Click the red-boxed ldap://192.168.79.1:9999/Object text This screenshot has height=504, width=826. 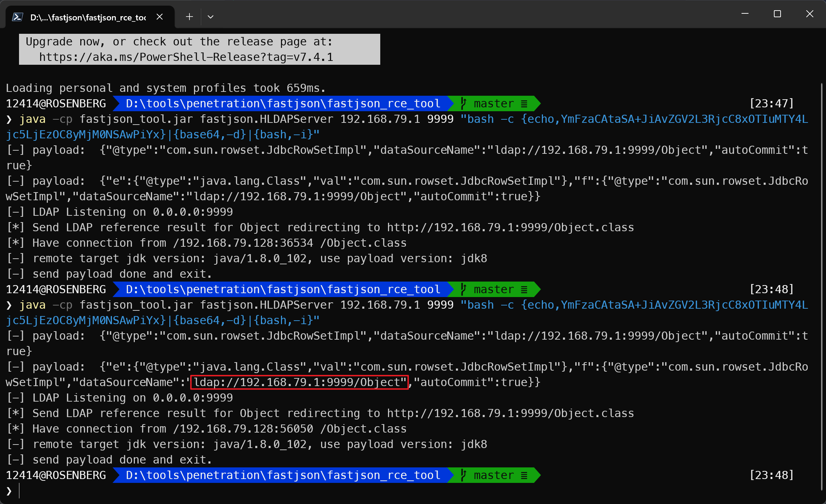tap(299, 382)
